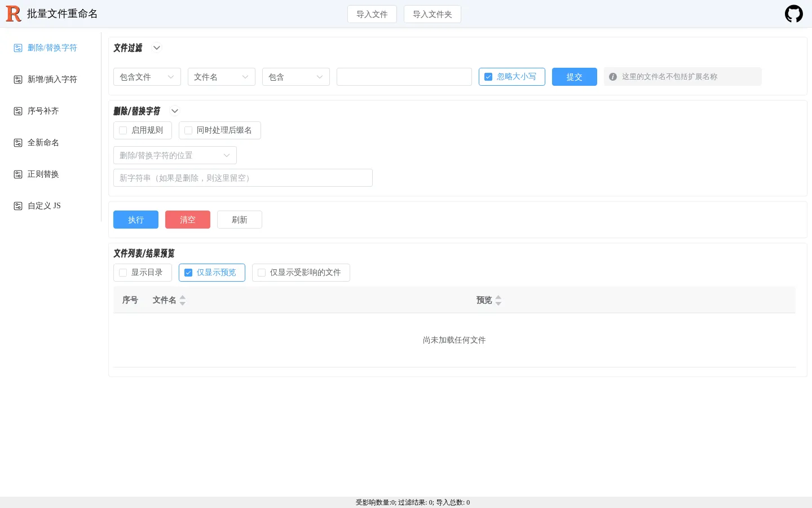
Task: Focus the 新字符串 input field
Action: pyautogui.click(x=243, y=178)
